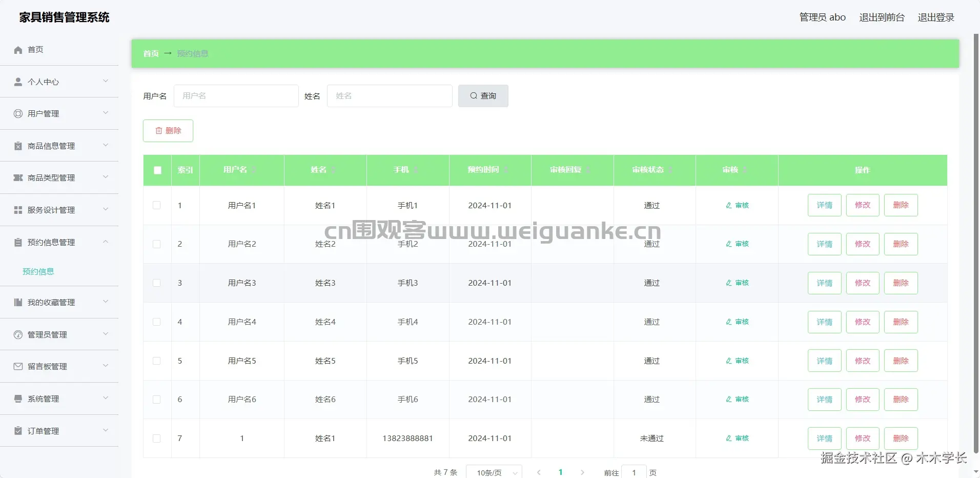Image resolution: width=980 pixels, height=478 pixels.
Task: Click the 审核 edit icon for 用户名2
Action: pos(729,244)
